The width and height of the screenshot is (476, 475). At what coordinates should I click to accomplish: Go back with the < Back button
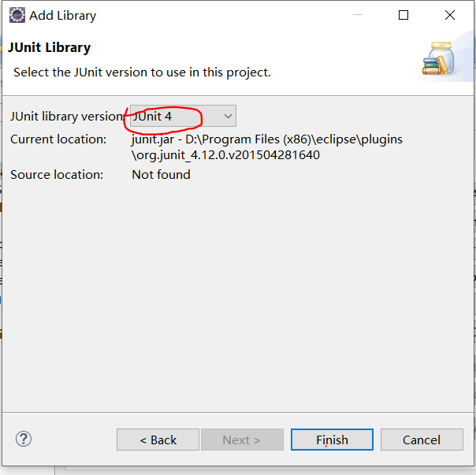tap(158, 440)
